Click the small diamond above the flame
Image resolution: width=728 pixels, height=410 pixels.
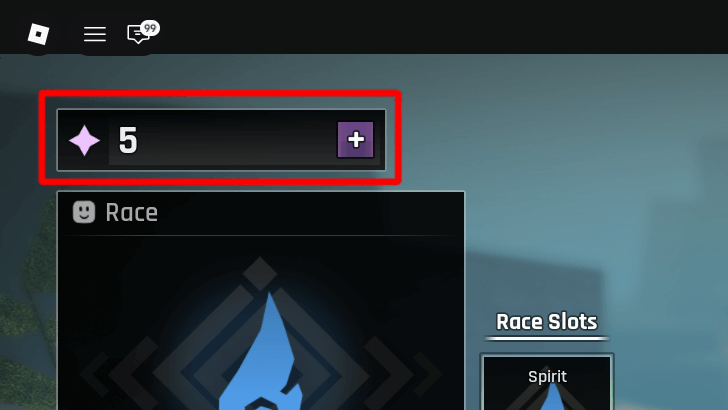click(x=260, y=274)
